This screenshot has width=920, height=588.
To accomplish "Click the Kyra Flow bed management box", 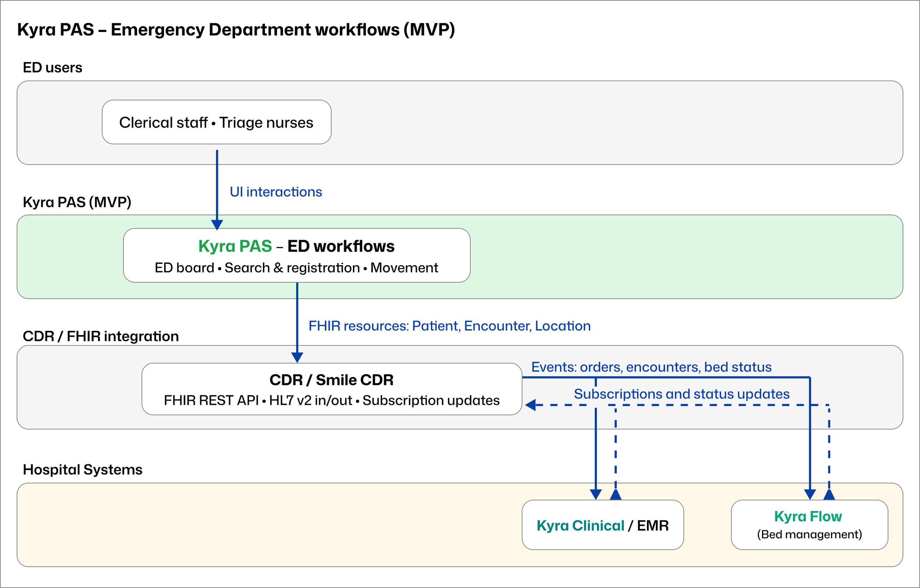I will tap(809, 525).
